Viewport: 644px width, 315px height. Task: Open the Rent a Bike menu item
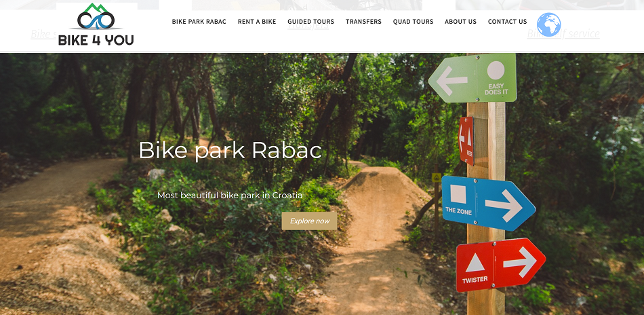[x=257, y=22]
